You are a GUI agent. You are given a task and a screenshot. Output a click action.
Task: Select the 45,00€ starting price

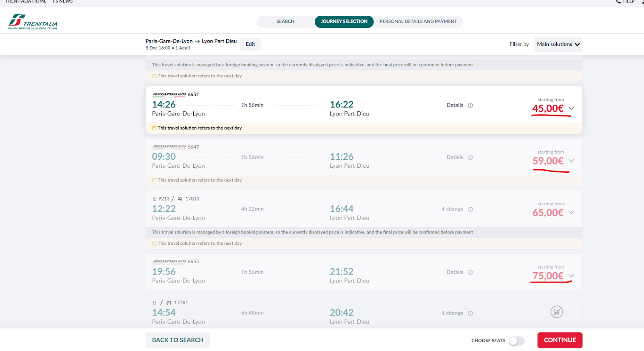pos(548,109)
